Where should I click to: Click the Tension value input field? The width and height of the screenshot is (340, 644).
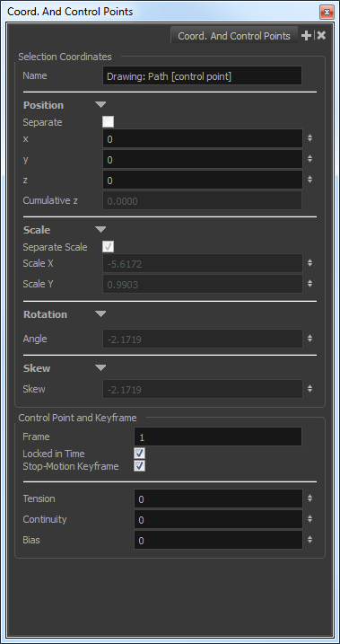coord(218,498)
